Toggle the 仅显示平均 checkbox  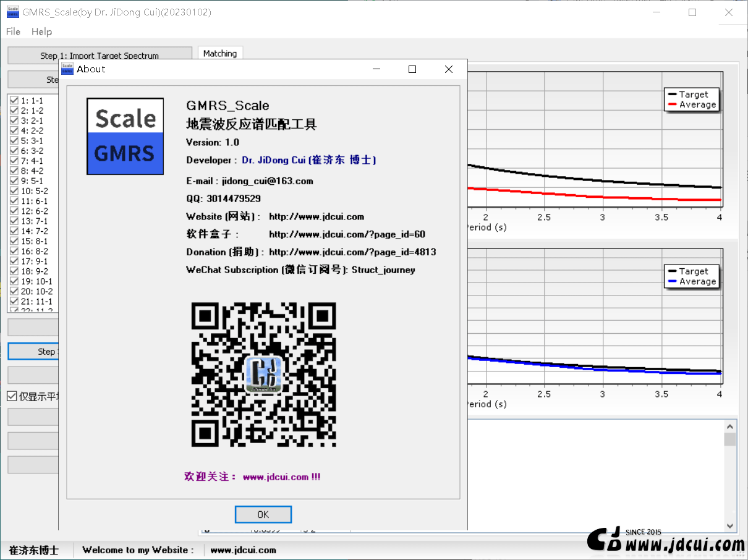pyautogui.click(x=12, y=396)
